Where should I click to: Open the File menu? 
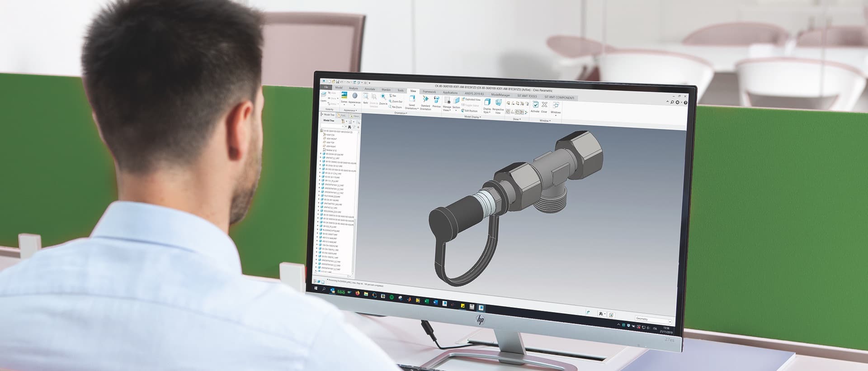pyautogui.click(x=326, y=87)
